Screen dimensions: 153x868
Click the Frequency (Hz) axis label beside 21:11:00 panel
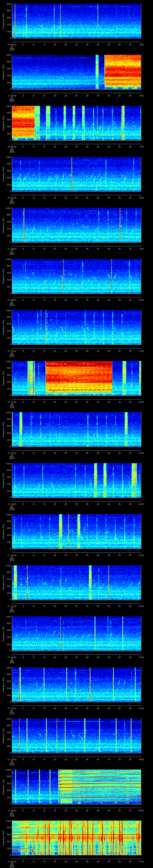(x=3, y=378)
